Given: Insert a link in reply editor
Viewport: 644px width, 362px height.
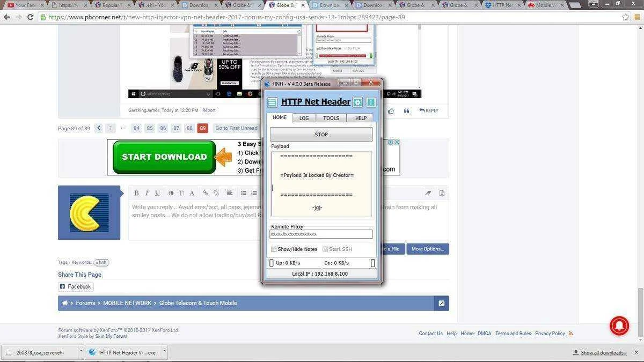Looking at the screenshot, I should 206,193.
